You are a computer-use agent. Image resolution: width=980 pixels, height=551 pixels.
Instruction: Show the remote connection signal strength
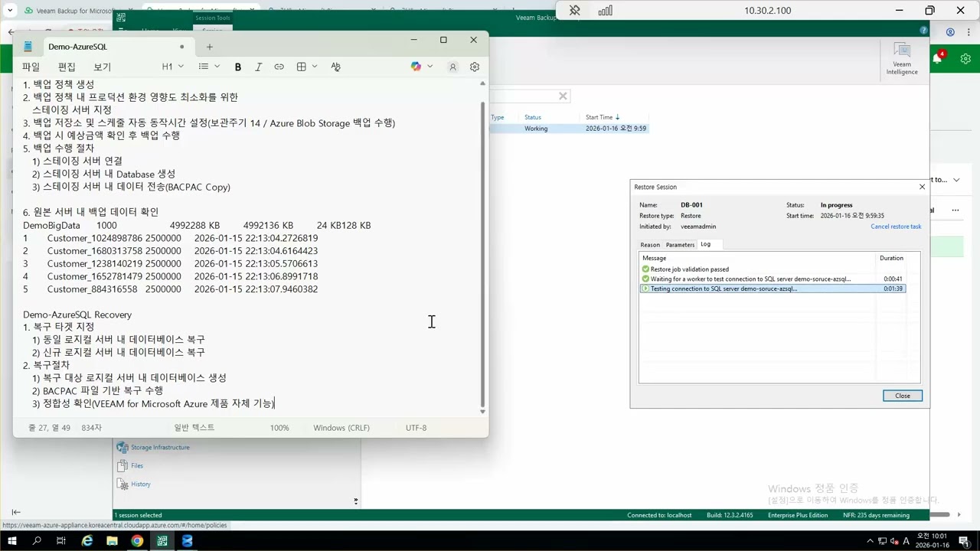click(605, 11)
